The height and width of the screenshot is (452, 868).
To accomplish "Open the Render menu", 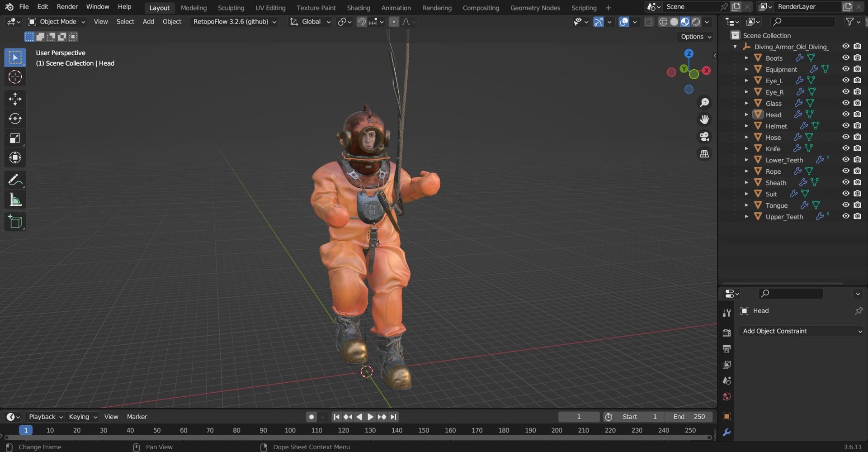I will [x=67, y=7].
